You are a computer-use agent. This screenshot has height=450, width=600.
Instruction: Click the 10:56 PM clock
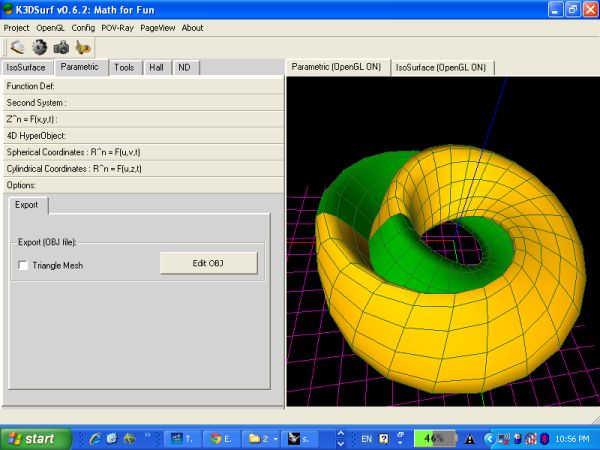(572, 439)
